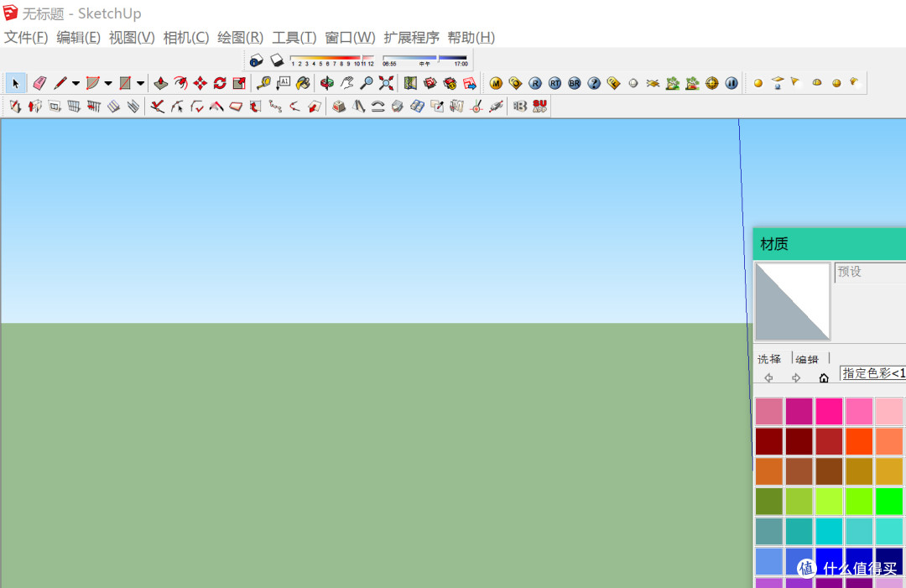Activate the Rotate tool
This screenshot has width=906, height=588.
pos(220,83)
